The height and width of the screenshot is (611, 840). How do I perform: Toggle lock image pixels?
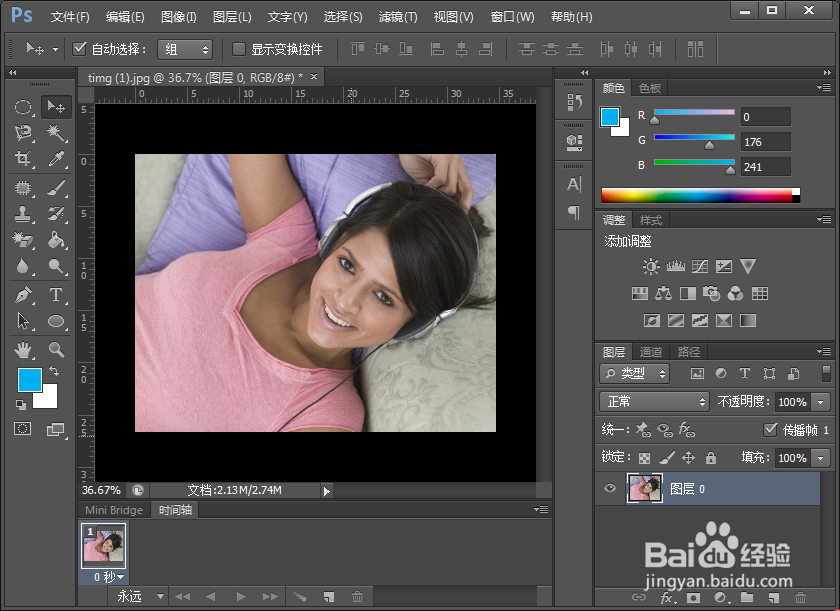pos(666,458)
